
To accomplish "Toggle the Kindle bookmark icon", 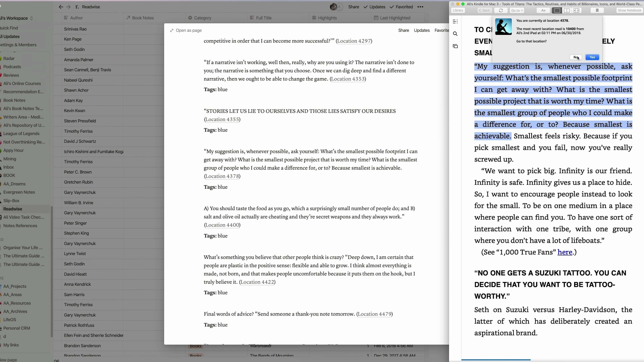I will click(597, 10).
